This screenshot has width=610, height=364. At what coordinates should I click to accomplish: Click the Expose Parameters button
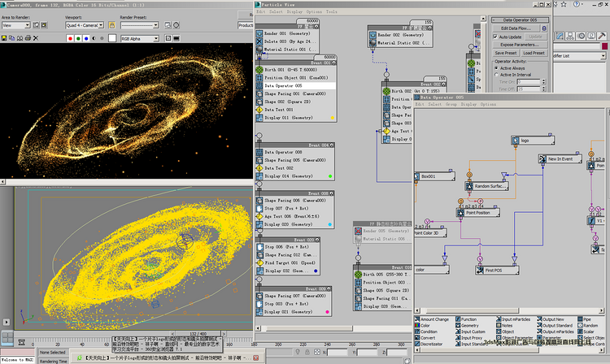pos(520,45)
